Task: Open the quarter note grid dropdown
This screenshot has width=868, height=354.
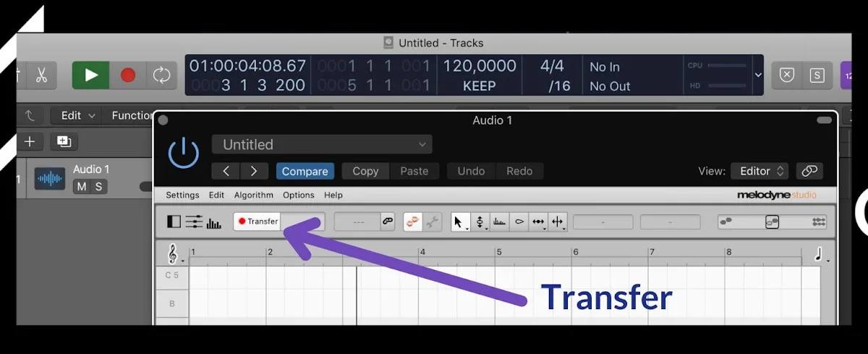Action: [x=821, y=254]
